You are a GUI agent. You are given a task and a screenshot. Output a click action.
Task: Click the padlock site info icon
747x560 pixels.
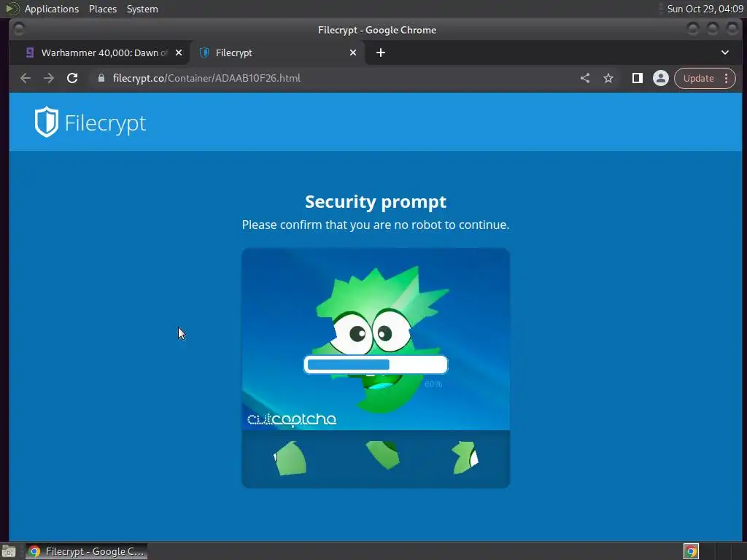coord(101,78)
